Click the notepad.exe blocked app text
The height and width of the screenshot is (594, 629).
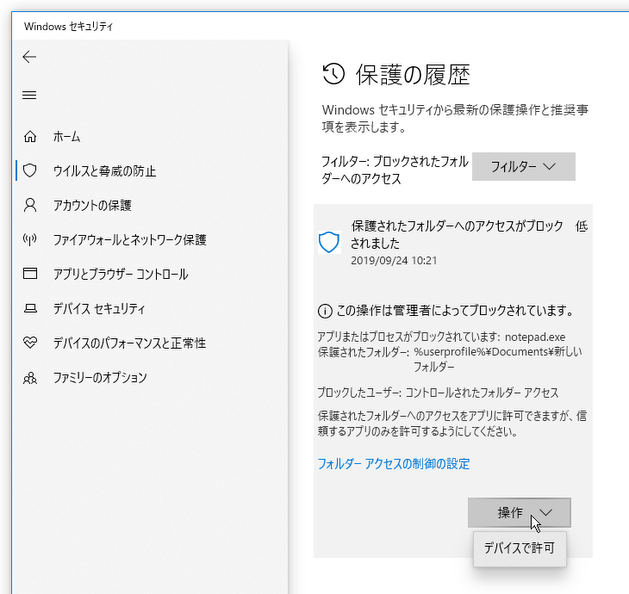[x=535, y=337]
